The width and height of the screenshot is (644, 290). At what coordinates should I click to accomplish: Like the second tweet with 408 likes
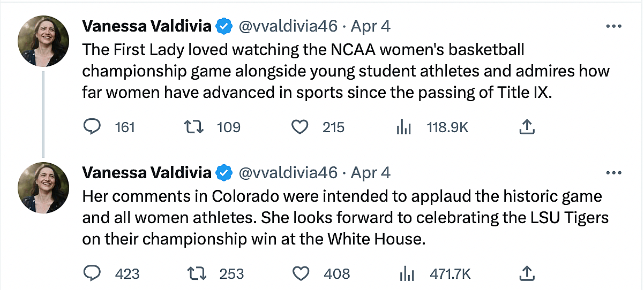point(302,274)
